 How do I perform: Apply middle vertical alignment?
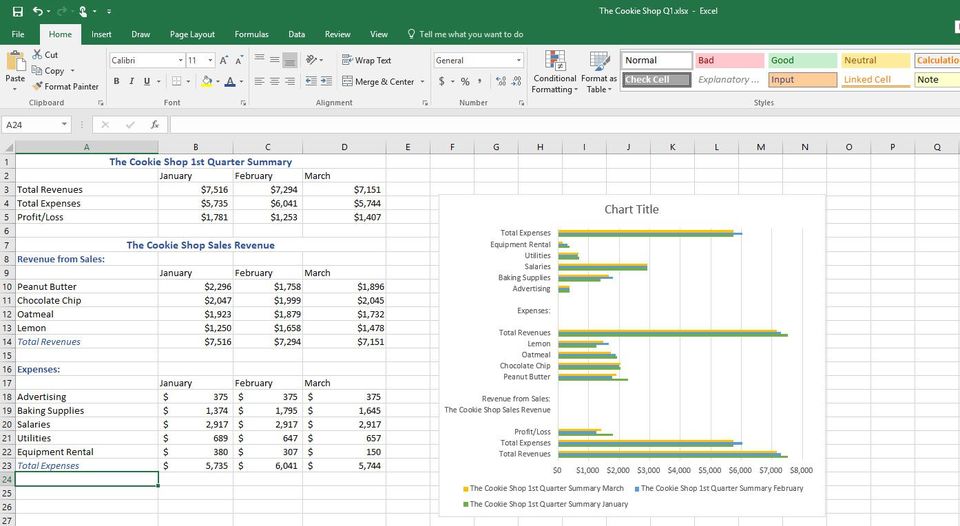click(275, 59)
